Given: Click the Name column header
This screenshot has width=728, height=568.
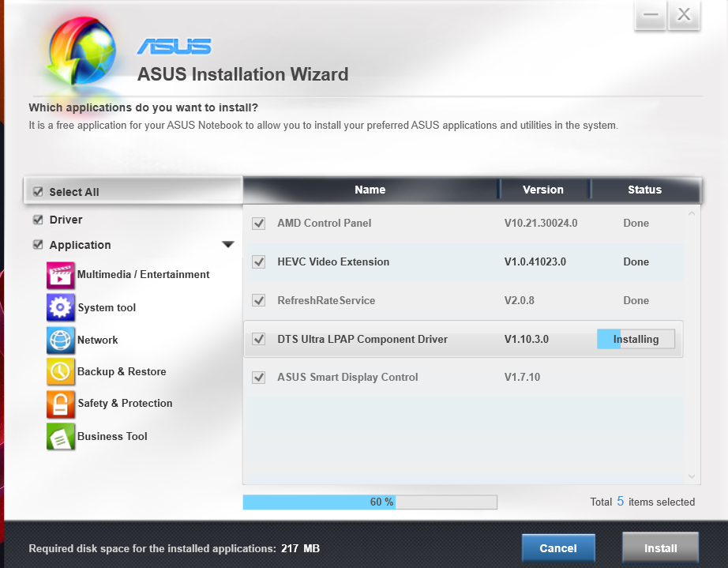Looking at the screenshot, I should pyautogui.click(x=370, y=190).
